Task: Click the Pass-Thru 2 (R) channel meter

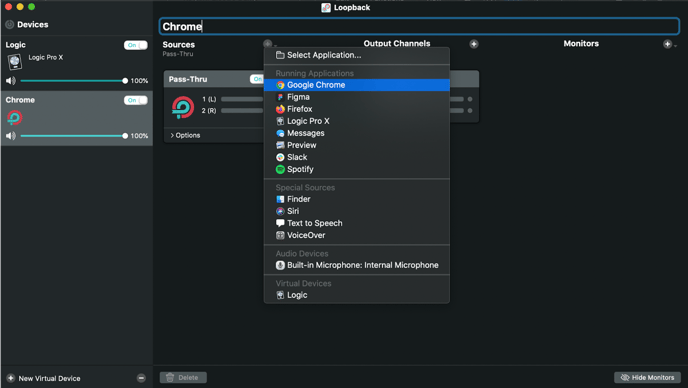Action: 242,111
